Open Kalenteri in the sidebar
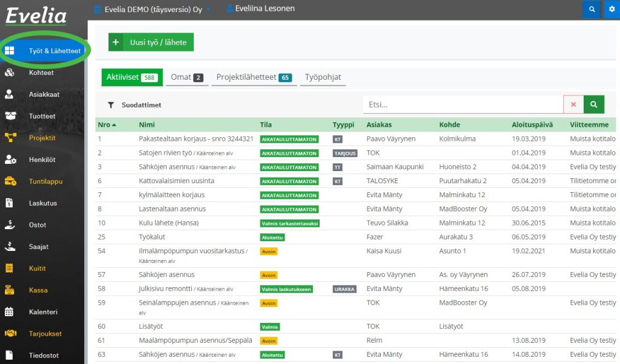Viewport: 620px width, 364px height. click(42, 312)
